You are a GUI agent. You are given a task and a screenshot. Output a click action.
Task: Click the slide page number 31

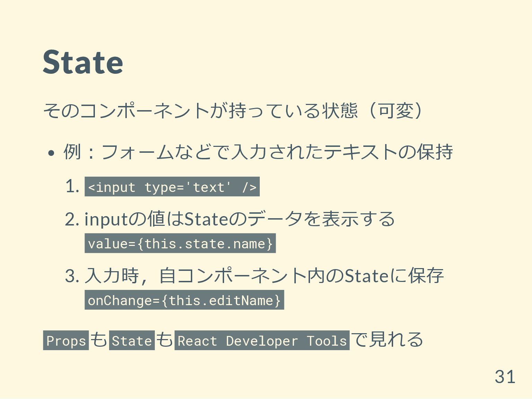[505, 376]
